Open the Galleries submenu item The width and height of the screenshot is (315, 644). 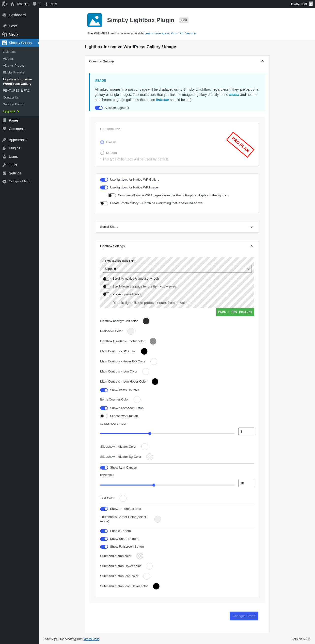coord(9,52)
